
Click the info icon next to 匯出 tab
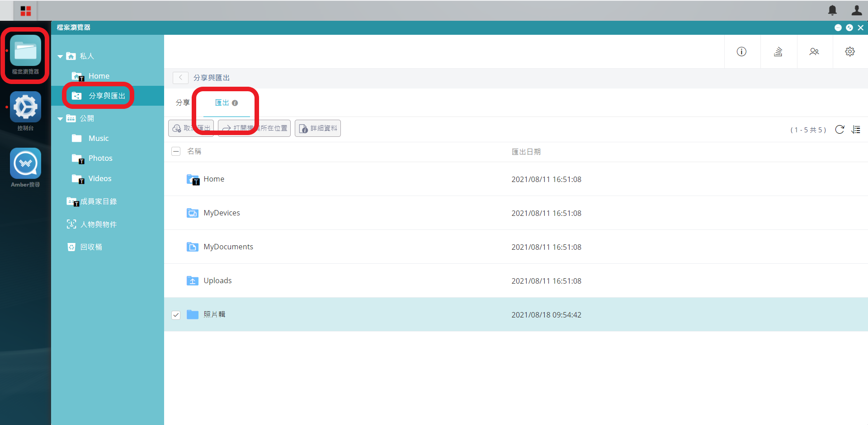click(x=235, y=103)
